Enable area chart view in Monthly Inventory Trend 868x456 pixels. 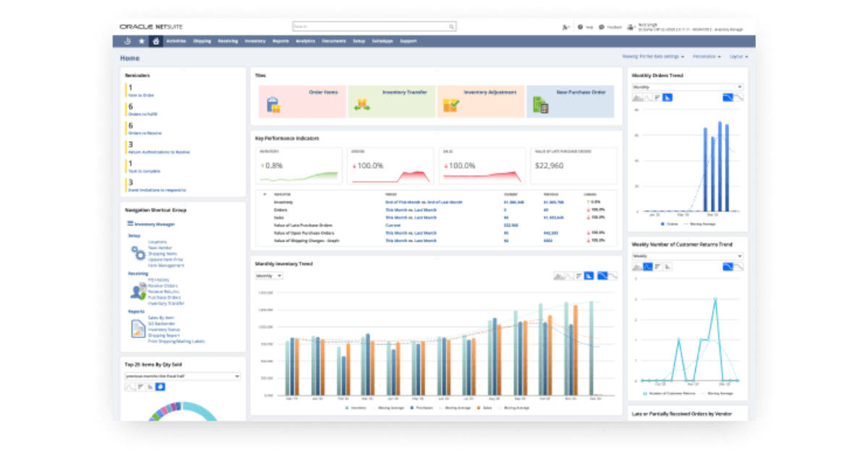(558, 276)
